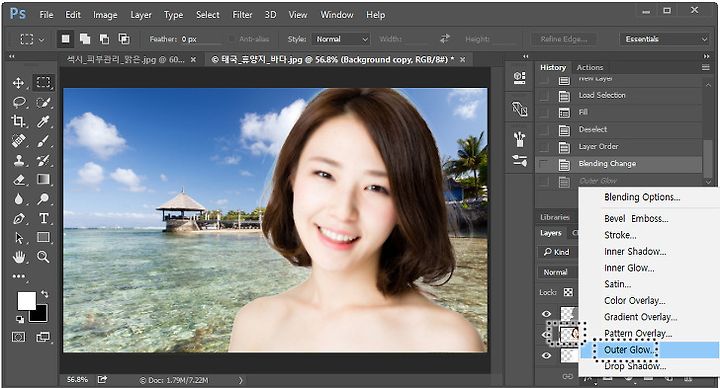The height and width of the screenshot is (388, 720).
Task: Toggle visibility of the bottom layer
Action: coord(546,355)
